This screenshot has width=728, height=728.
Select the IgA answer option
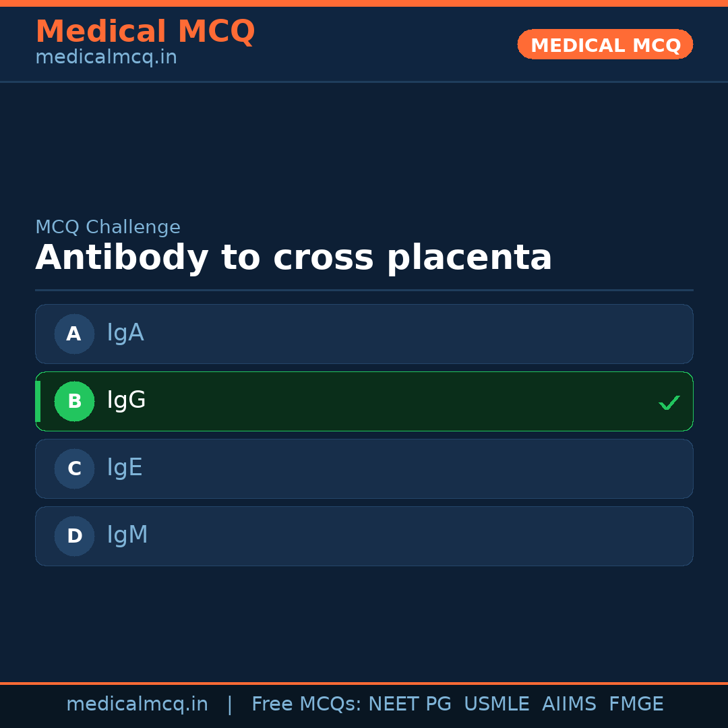tap(364, 334)
